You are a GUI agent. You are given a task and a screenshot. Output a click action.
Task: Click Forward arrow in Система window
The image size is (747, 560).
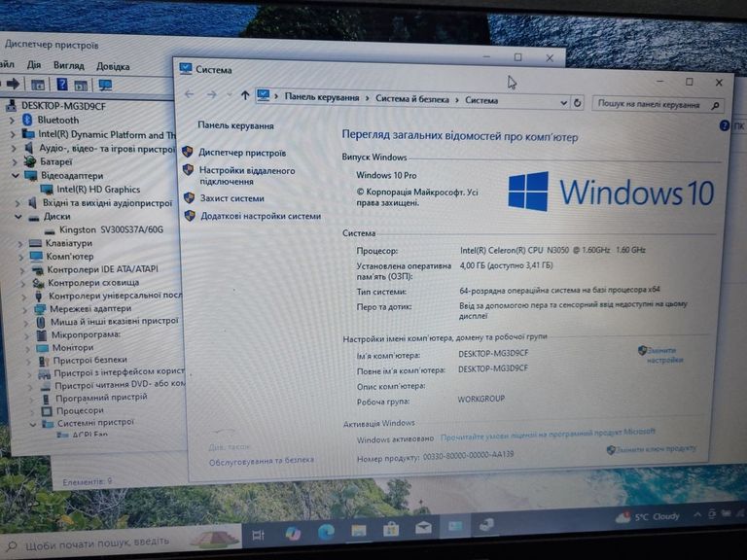pyautogui.click(x=211, y=94)
